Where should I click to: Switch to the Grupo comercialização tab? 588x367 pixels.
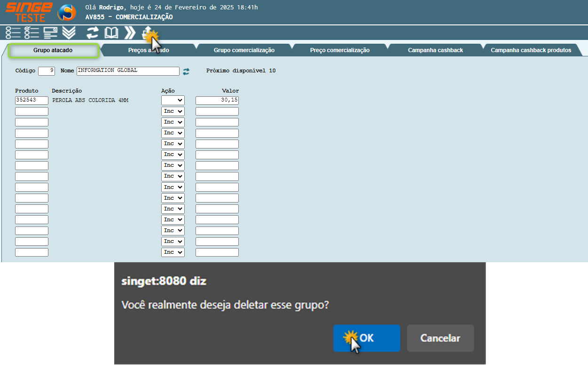click(244, 50)
